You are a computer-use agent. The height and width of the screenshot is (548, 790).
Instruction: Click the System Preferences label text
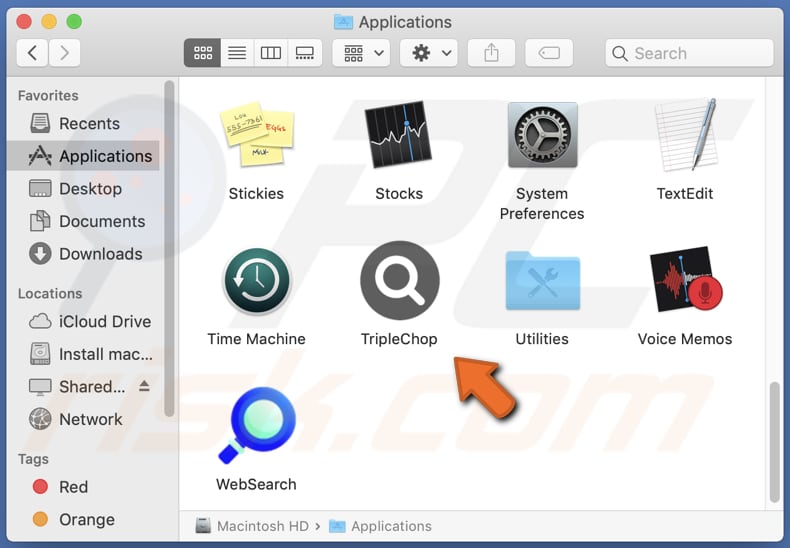542,203
